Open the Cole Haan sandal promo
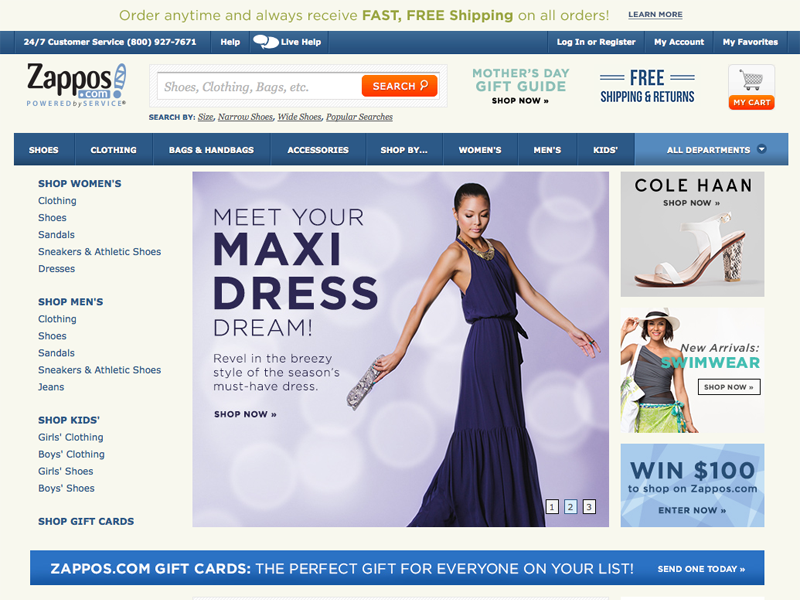800x600 pixels. tap(692, 234)
